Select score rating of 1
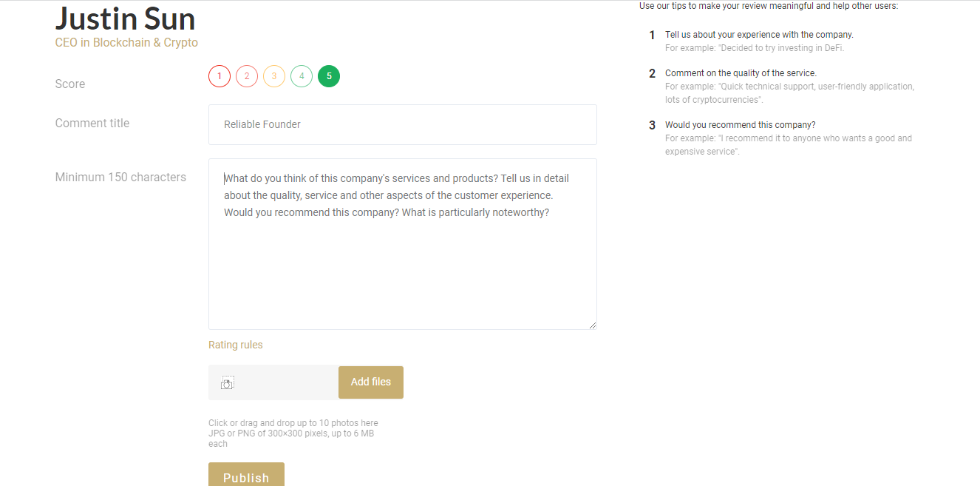Screen dimensions: 980x486 [219, 75]
